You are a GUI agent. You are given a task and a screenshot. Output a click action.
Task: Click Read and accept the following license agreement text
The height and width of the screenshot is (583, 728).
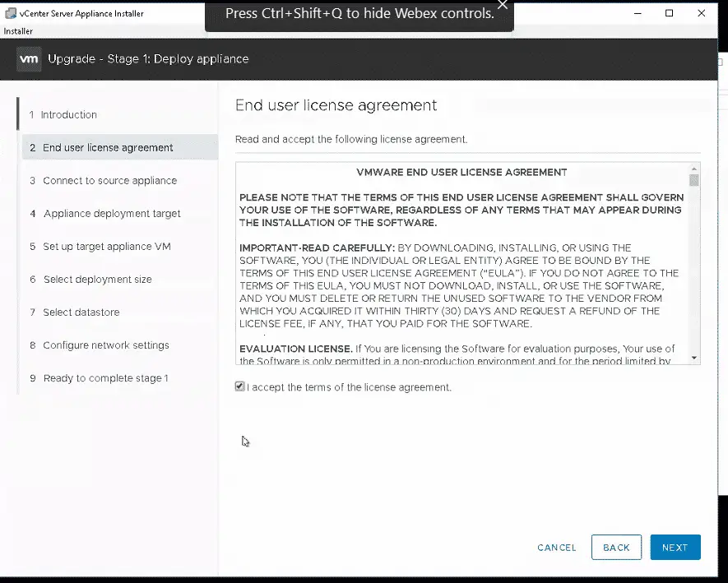(351, 139)
